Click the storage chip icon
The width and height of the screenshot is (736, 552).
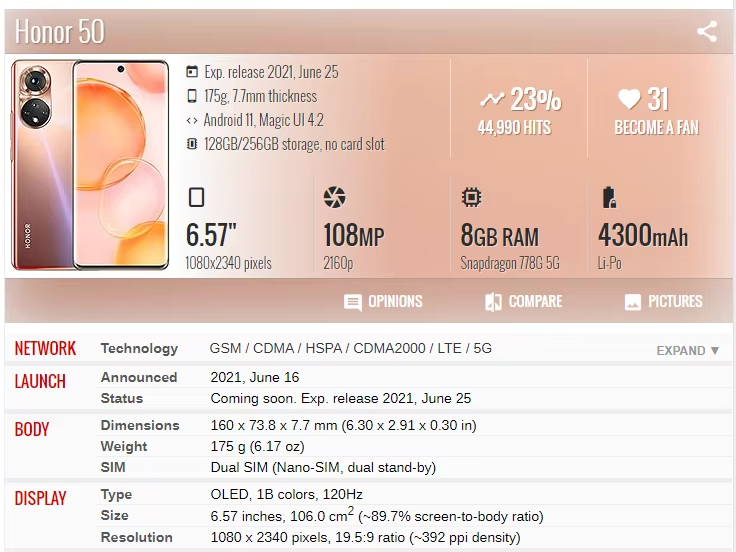[192, 144]
